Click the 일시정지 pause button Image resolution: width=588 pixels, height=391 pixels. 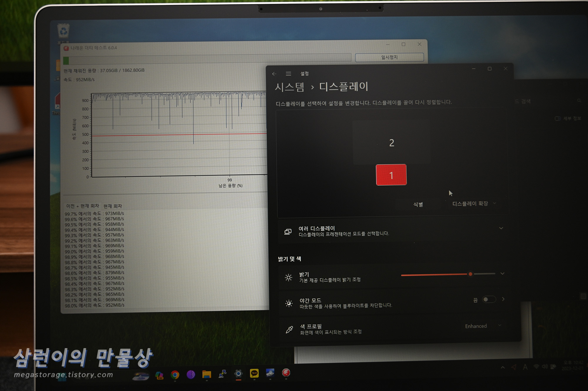pos(389,57)
